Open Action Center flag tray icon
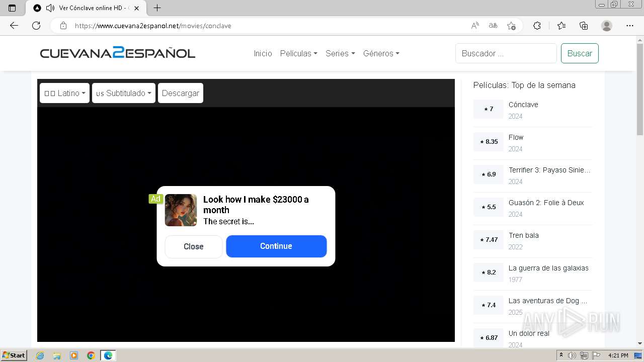 [596, 355]
